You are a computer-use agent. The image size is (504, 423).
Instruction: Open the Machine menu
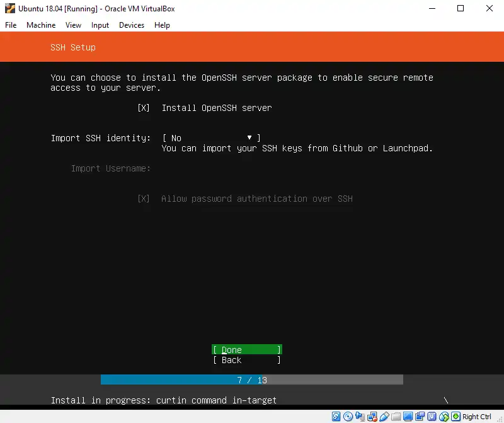[41, 25]
